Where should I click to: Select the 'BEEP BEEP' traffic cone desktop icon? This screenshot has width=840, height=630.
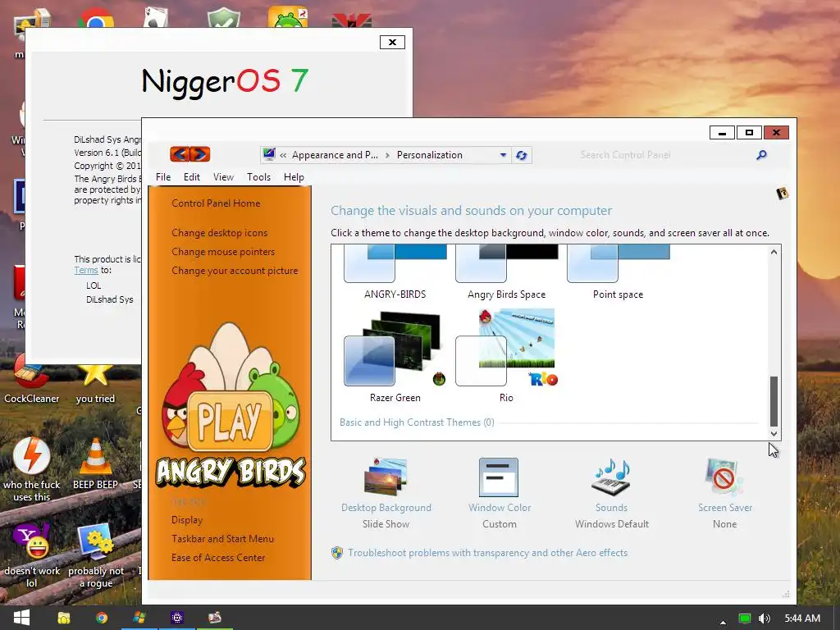click(x=95, y=463)
